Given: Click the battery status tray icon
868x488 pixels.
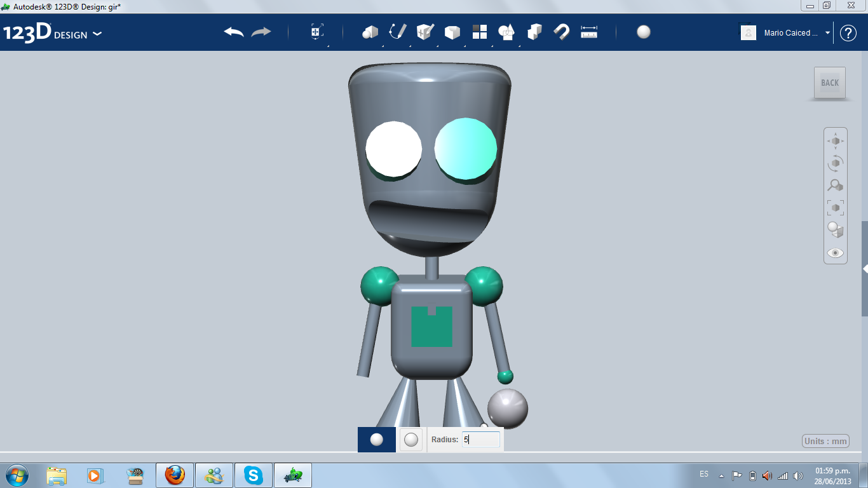Looking at the screenshot, I should pyautogui.click(x=753, y=475).
